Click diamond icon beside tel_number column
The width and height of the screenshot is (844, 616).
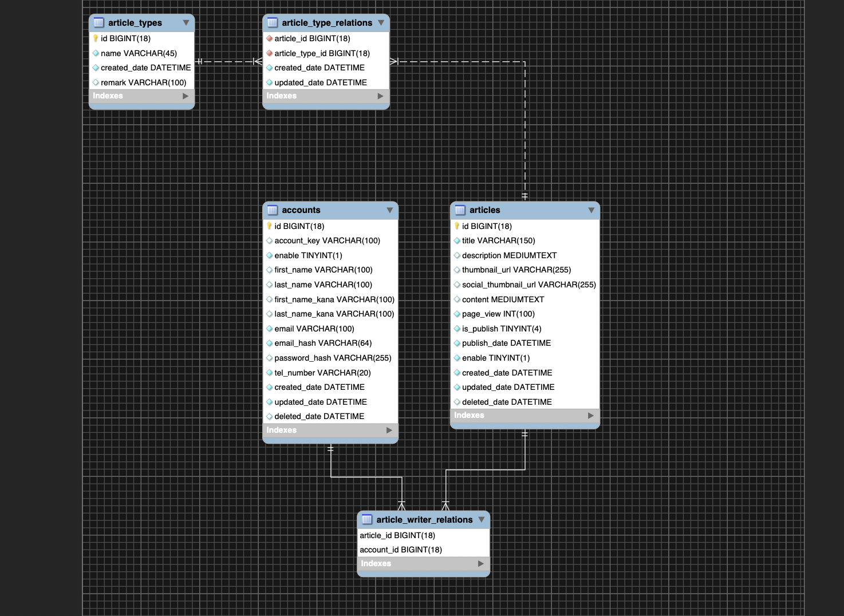(x=269, y=373)
